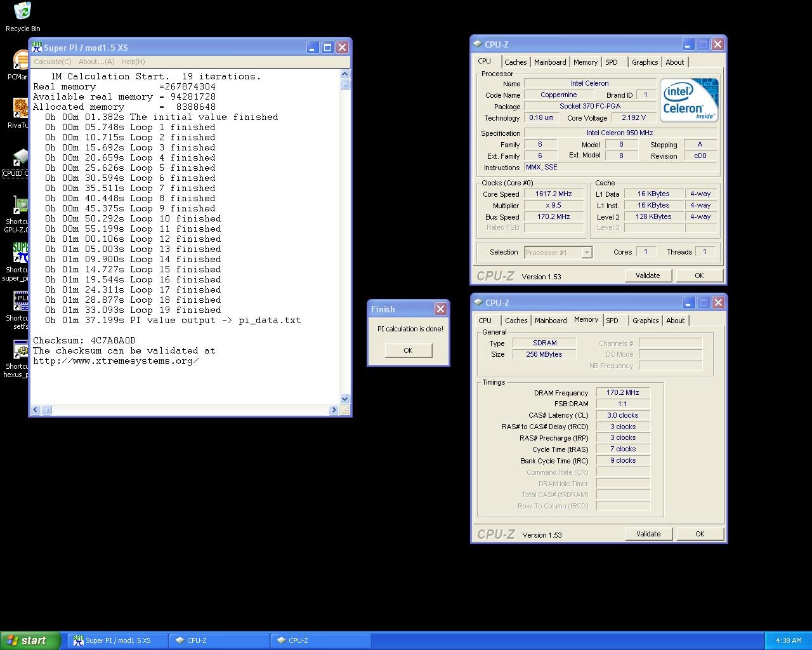Switch to Caches tab in upper CPU-Z

(515, 62)
